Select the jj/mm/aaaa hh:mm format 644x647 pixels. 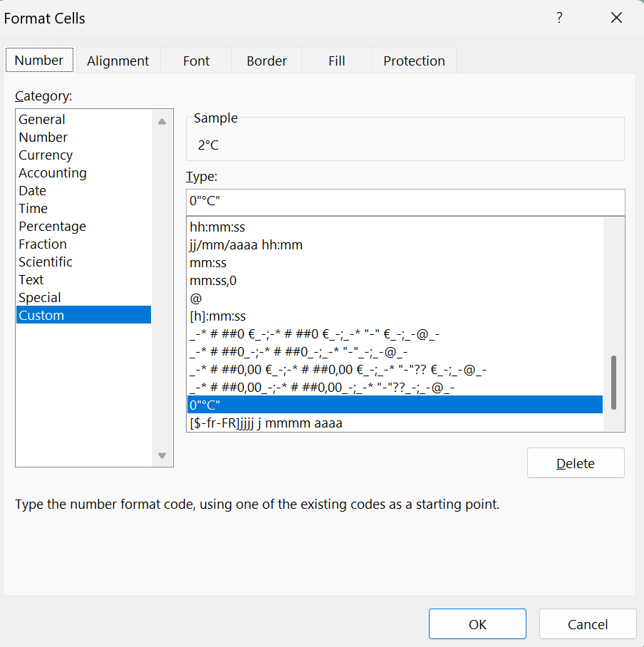point(395,244)
